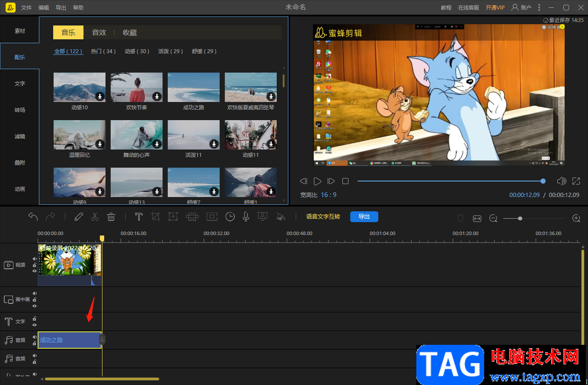Hide the 视频 track with eye icon
The height and width of the screenshot is (385, 588).
click(x=35, y=271)
